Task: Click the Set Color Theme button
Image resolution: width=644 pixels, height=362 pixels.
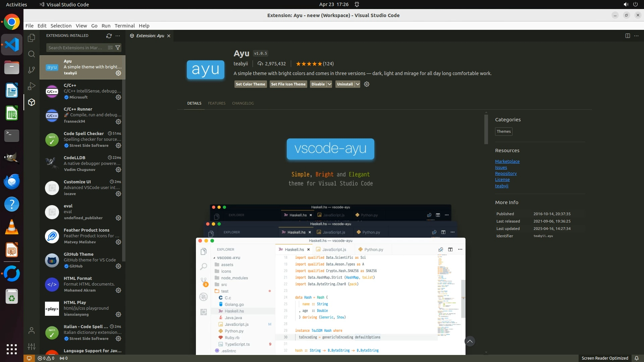Action: click(x=250, y=84)
